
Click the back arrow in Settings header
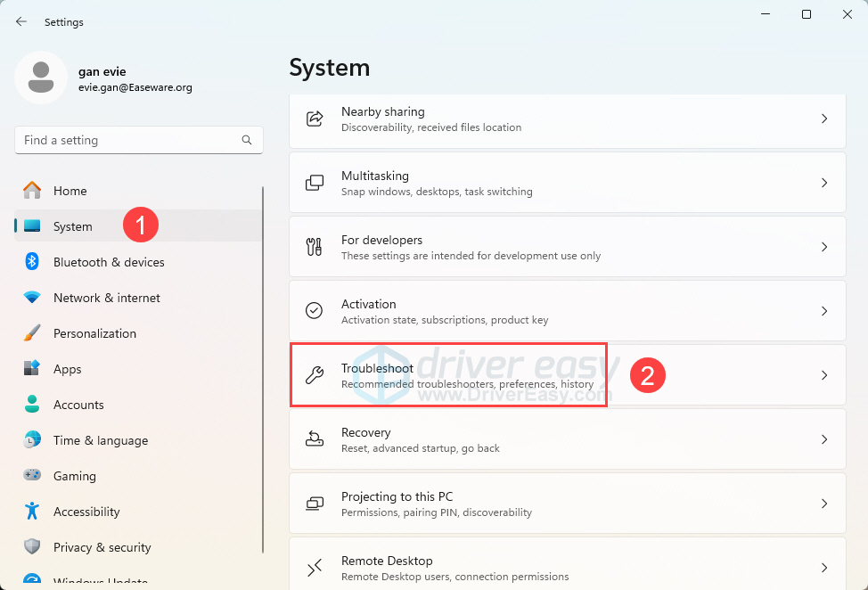[21, 21]
